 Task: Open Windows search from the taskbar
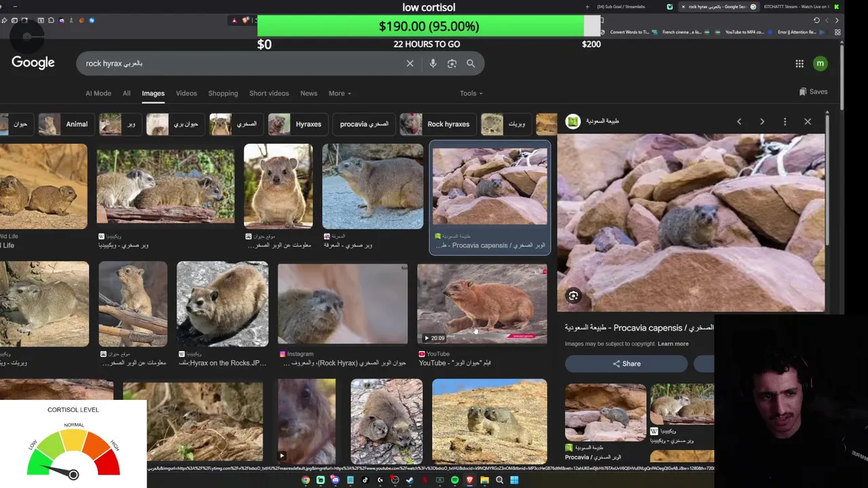(500, 480)
